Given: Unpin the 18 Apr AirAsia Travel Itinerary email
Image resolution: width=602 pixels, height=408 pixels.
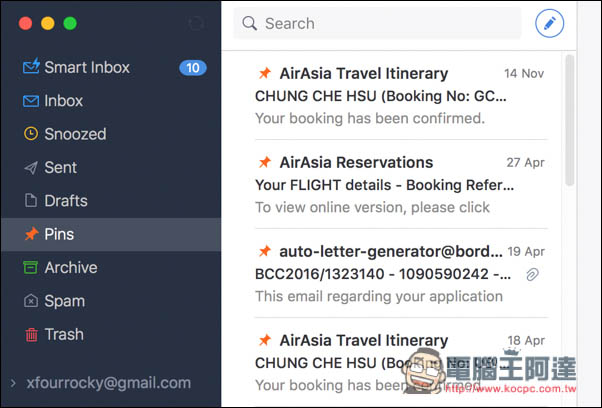Looking at the screenshot, I should [x=265, y=340].
